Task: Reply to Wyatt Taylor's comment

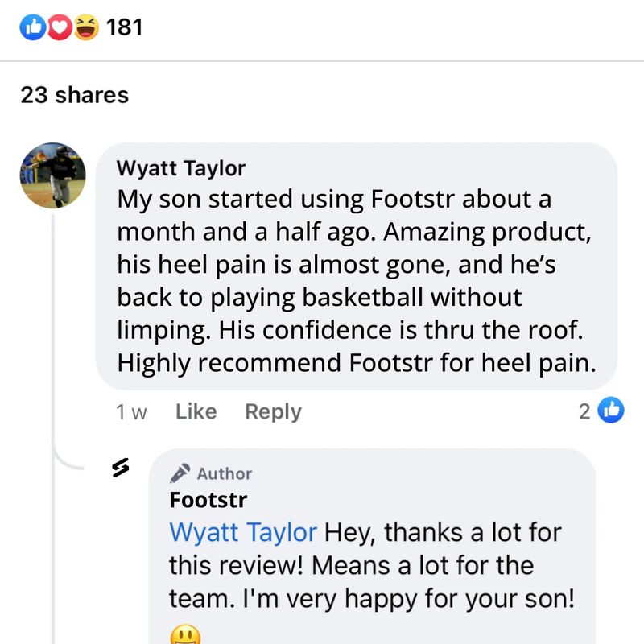Action: (273, 412)
